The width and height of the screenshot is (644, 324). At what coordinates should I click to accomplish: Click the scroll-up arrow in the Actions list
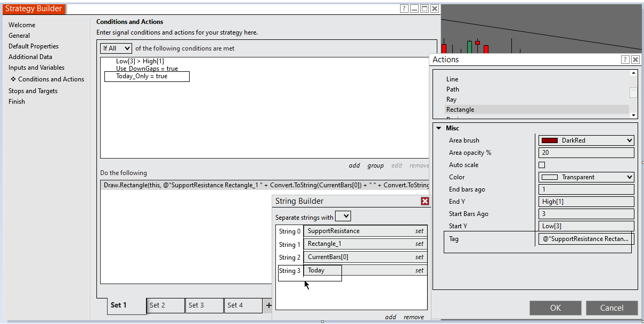633,73
